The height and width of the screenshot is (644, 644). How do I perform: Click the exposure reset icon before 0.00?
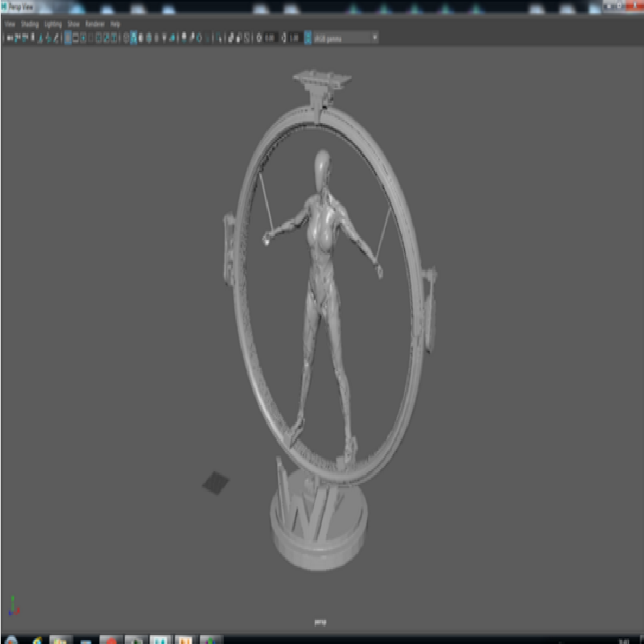coord(258,38)
